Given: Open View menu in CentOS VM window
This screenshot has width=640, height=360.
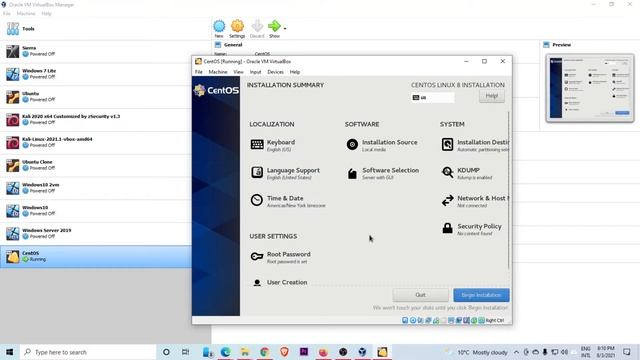Looking at the screenshot, I should point(238,72).
